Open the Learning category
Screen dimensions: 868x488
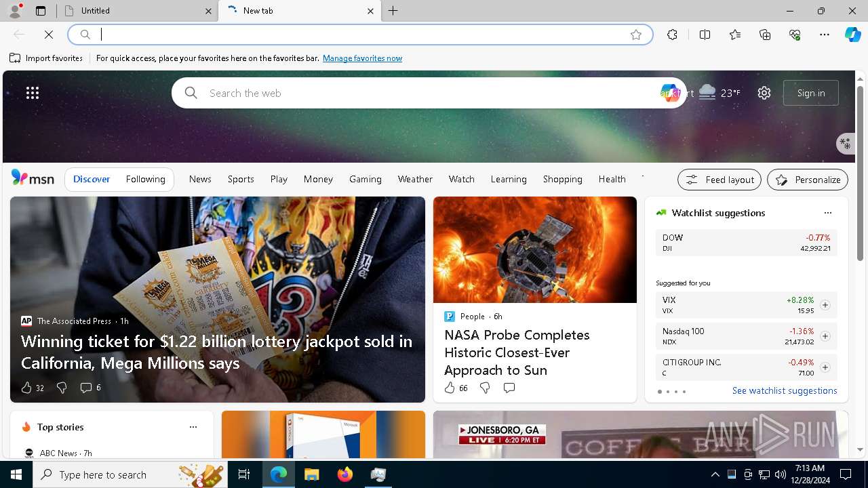pyautogui.click(x=509, y=179)
